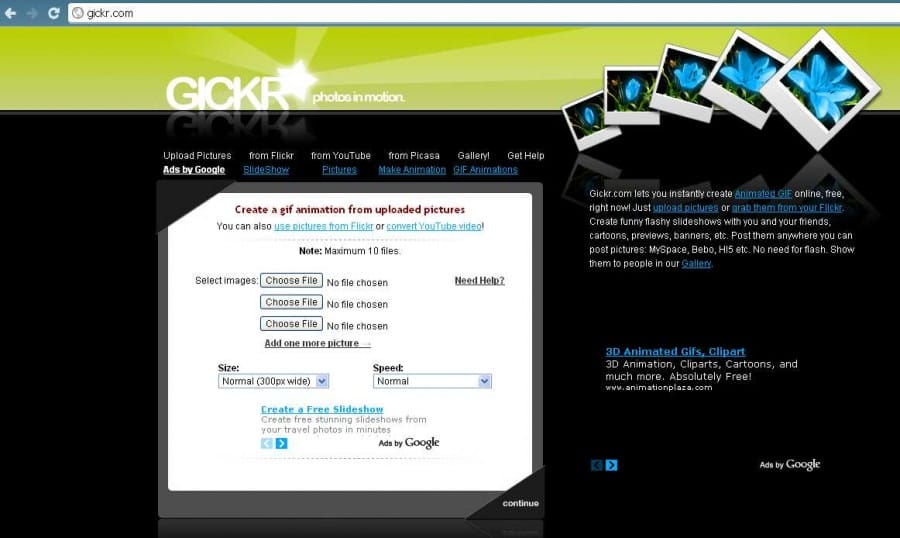Click the browser forward arrow

tap(32, 13)
